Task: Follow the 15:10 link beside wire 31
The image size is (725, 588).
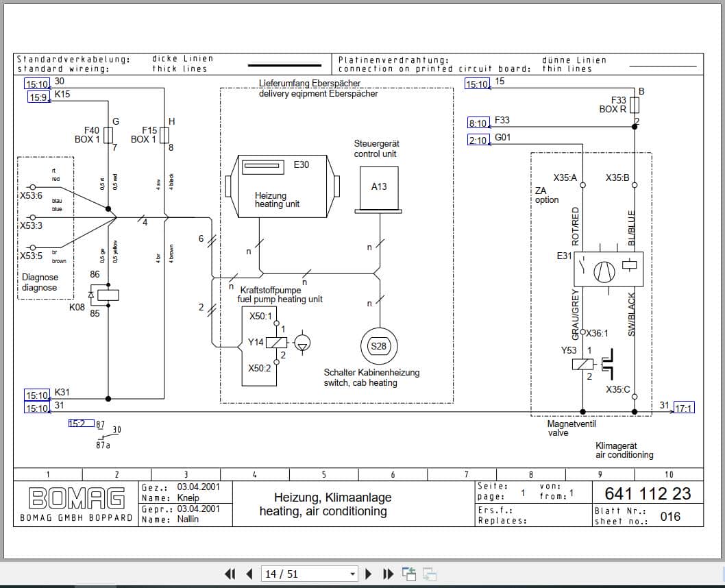Action: click(x=37, y=408)
